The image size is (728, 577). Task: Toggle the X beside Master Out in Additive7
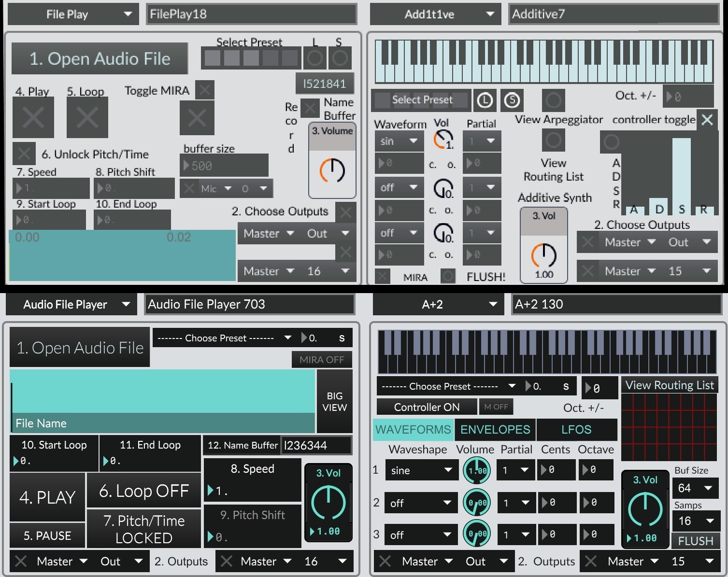(587, 242)
